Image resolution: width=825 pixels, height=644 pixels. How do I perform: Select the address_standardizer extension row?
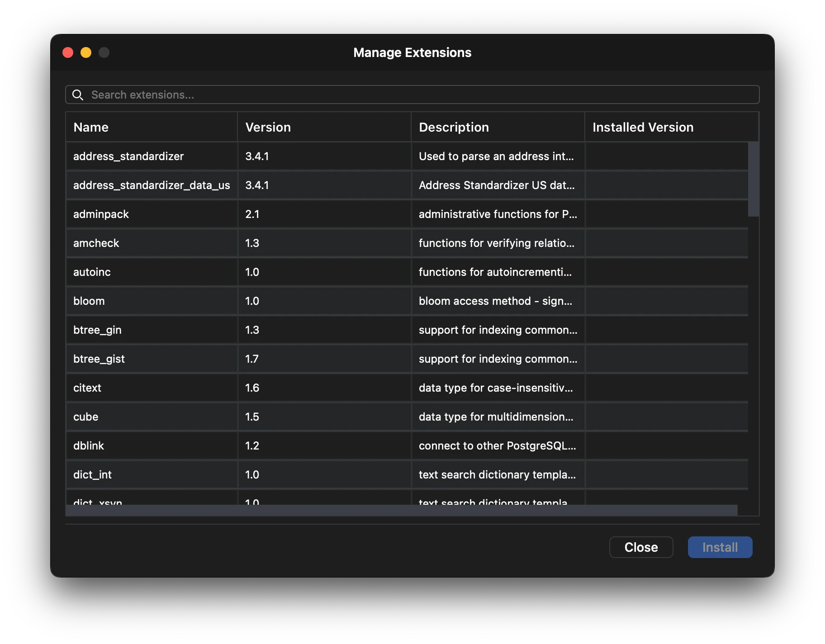(x=128, y=156)
